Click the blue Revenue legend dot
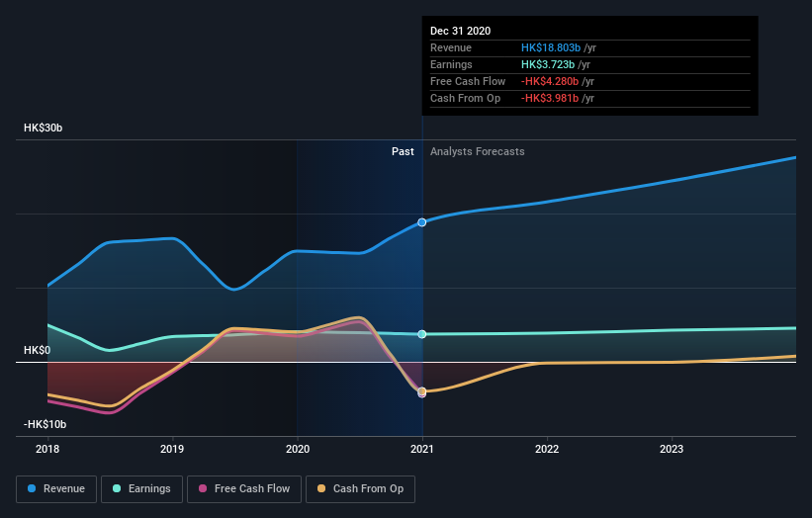 point(32,488)
